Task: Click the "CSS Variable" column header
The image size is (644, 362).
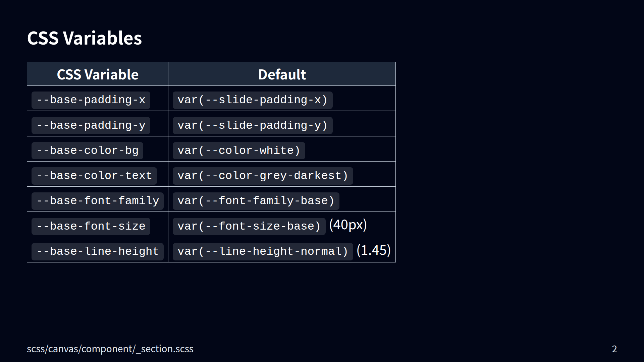Action: point(97,74)
